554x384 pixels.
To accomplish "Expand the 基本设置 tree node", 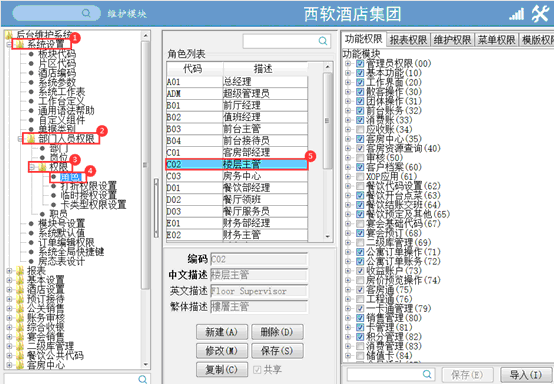I will pos(9,280).
